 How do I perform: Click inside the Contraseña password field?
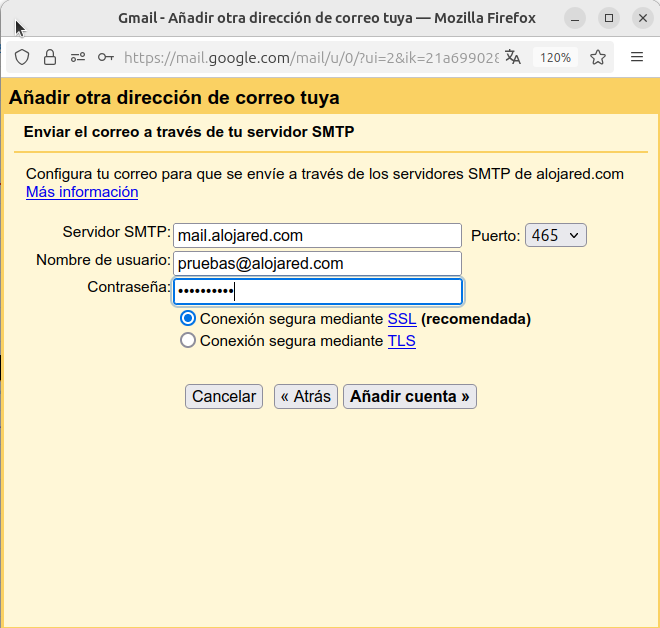pyautogui.click(x=318, y=291)
